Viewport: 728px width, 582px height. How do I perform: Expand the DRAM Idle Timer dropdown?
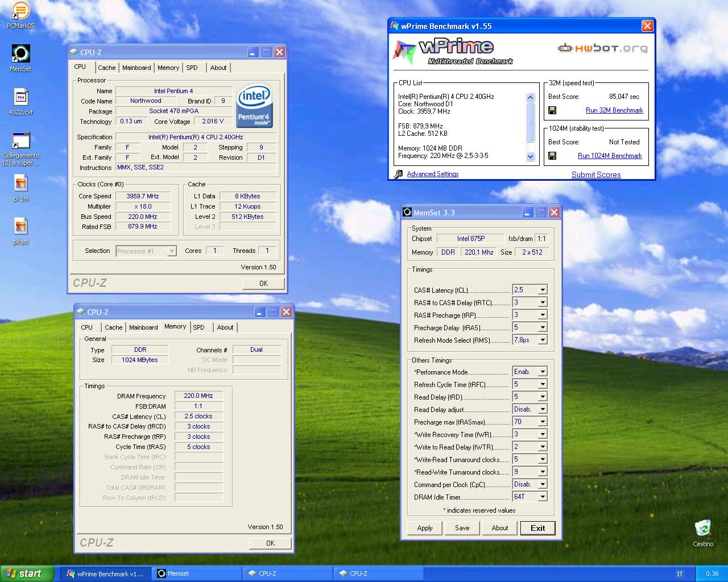[543, 497]
